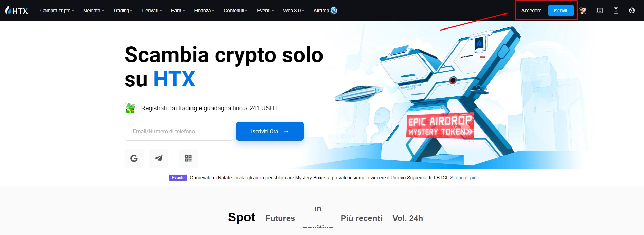The height and width of the screenshot is (235, 644).
Task: Click the blue Iscriviti Ora button
Action: click(270, 131)
